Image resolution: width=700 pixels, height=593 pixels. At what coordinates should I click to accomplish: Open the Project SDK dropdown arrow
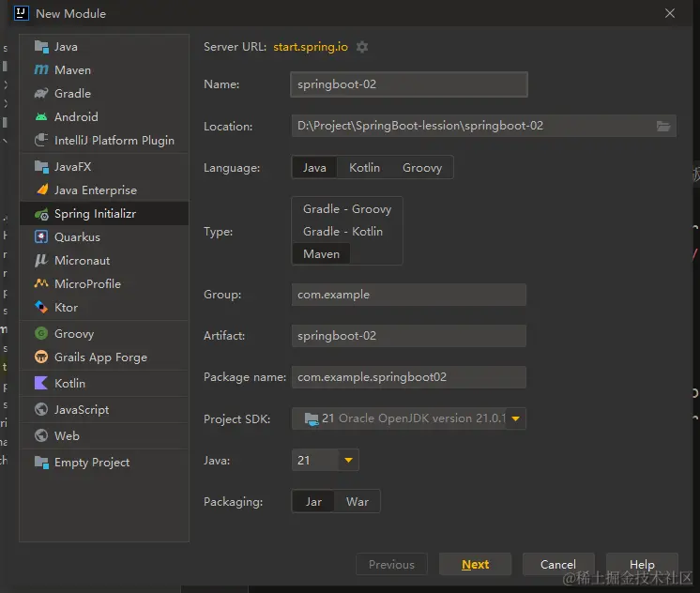[x=516, y=418]
